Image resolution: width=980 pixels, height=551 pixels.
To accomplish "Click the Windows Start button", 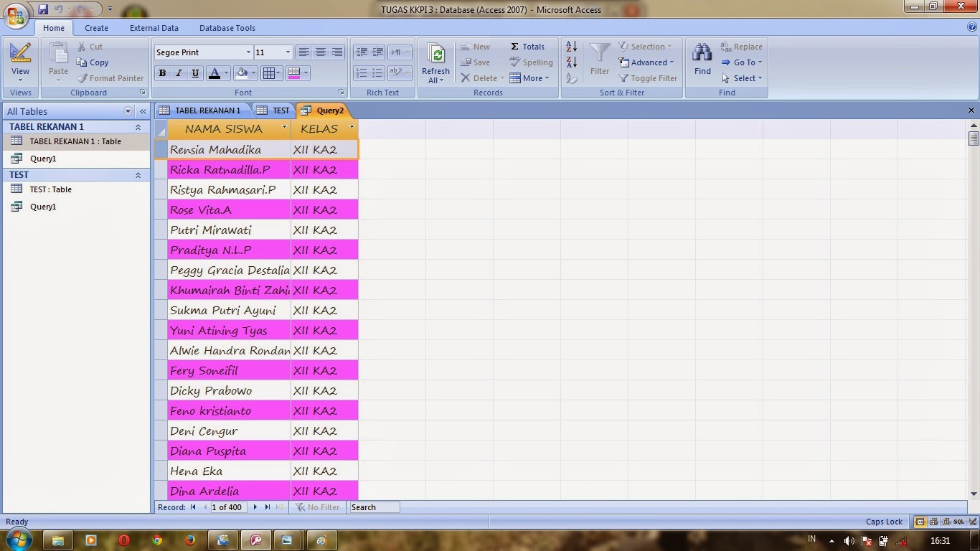I will 18,539.
